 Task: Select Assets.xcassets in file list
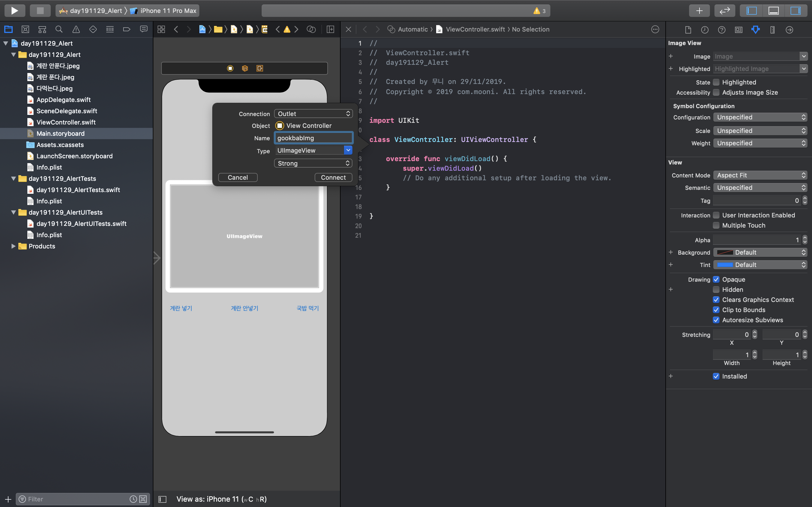pyautogui.click(x=60, y=145)
